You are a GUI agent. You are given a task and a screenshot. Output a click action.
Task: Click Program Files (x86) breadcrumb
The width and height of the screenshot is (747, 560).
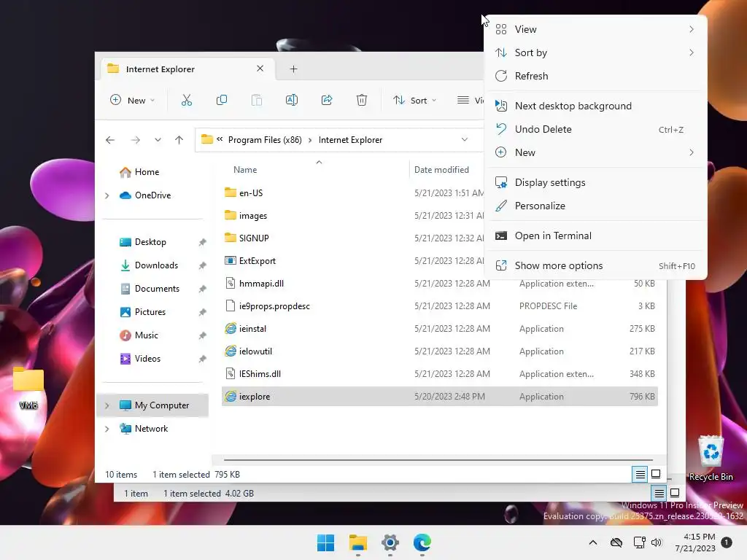(264, 140)
